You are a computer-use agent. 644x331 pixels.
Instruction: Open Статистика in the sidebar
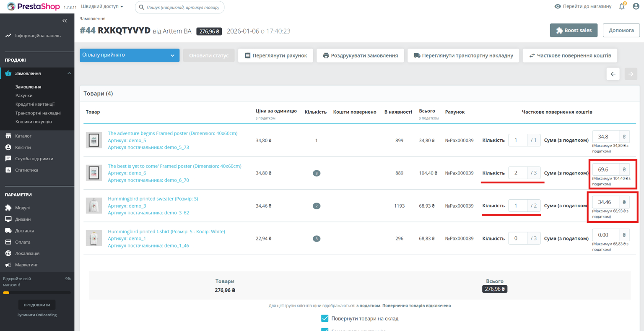click(26, 170)
